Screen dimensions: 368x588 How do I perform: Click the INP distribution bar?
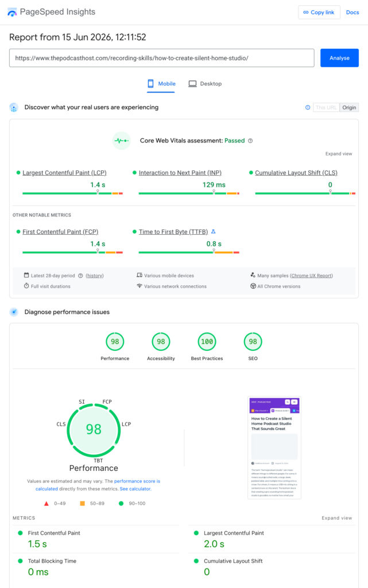pyautogui.click(x=189, y=193)
